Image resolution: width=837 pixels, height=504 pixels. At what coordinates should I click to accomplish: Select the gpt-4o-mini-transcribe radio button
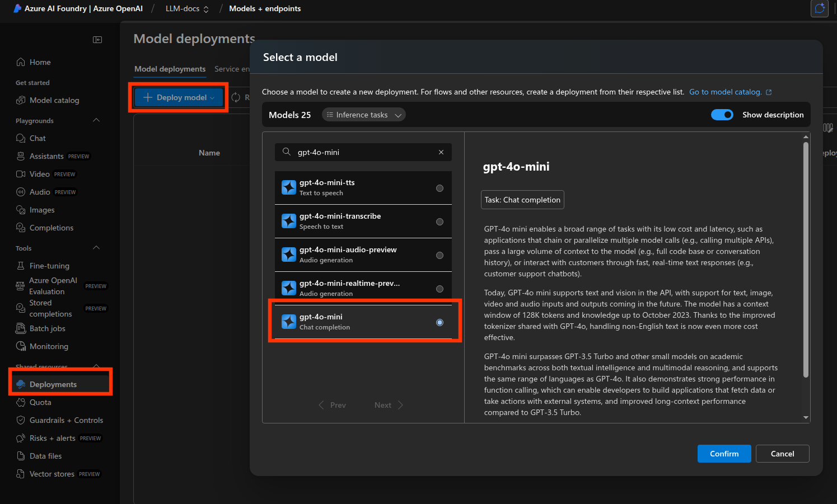click(439, 222)
